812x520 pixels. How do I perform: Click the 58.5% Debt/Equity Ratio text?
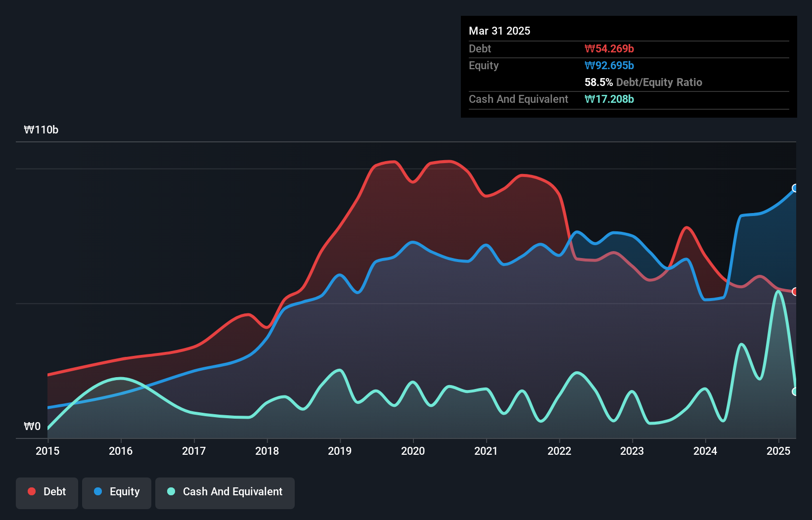pos(643,82)
